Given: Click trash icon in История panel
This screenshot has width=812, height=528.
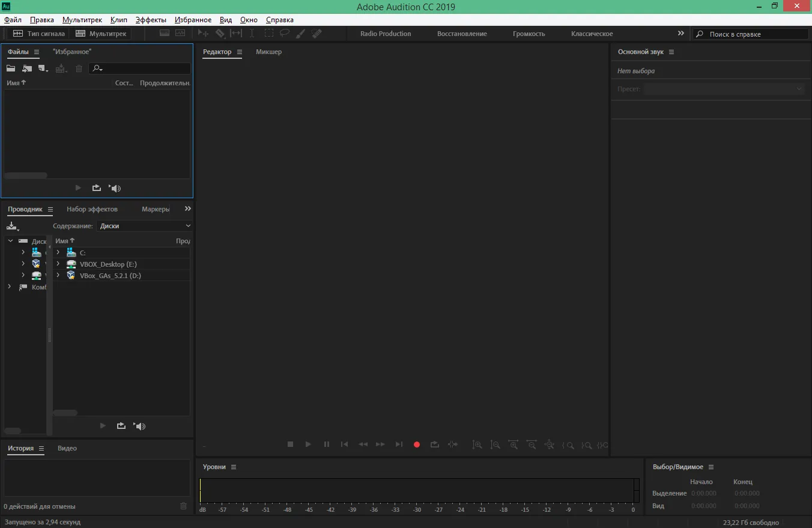Looking at the screenshot, I should click(184, 506).
